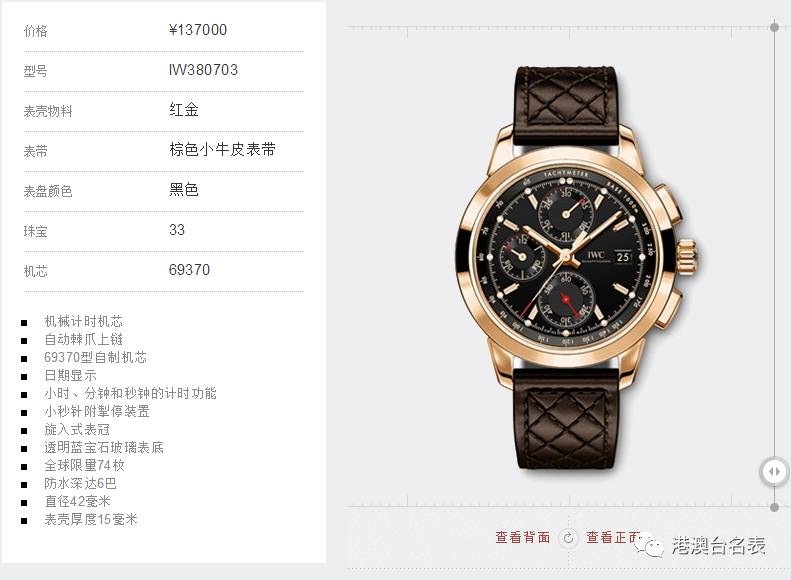Click the 查看正面 link

(613, 538)
